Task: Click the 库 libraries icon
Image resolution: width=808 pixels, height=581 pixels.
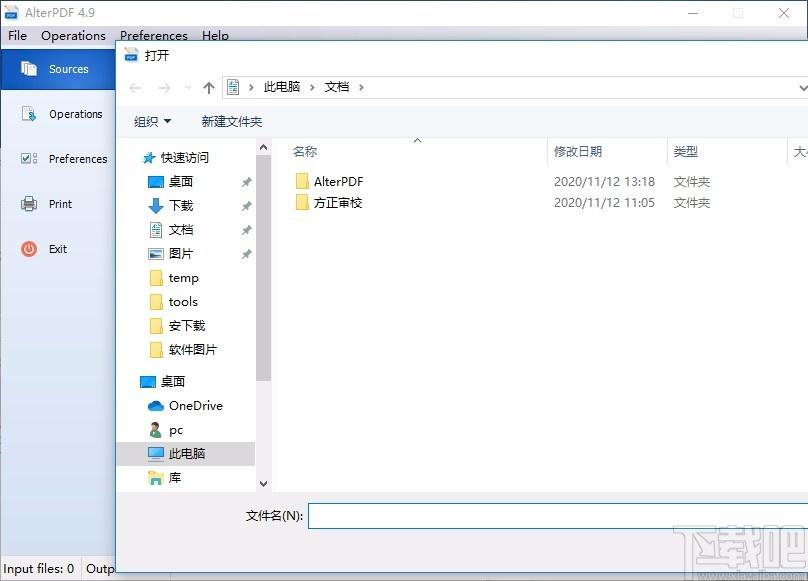Action: (x=155, y=478)
